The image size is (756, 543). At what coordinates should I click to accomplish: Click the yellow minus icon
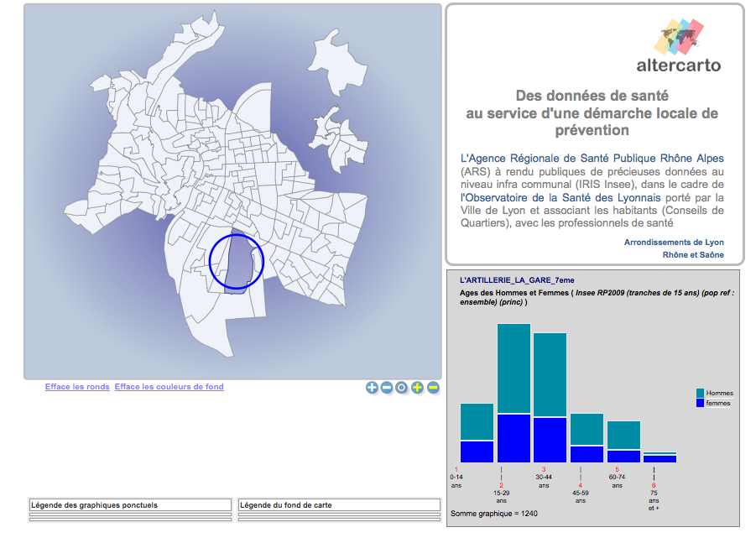point(433,388)
